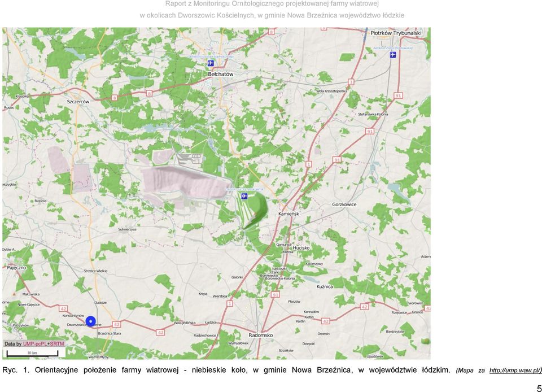Select the Szczerców label on the map
This screenshot has height=392, width=542.
point(78,102)
